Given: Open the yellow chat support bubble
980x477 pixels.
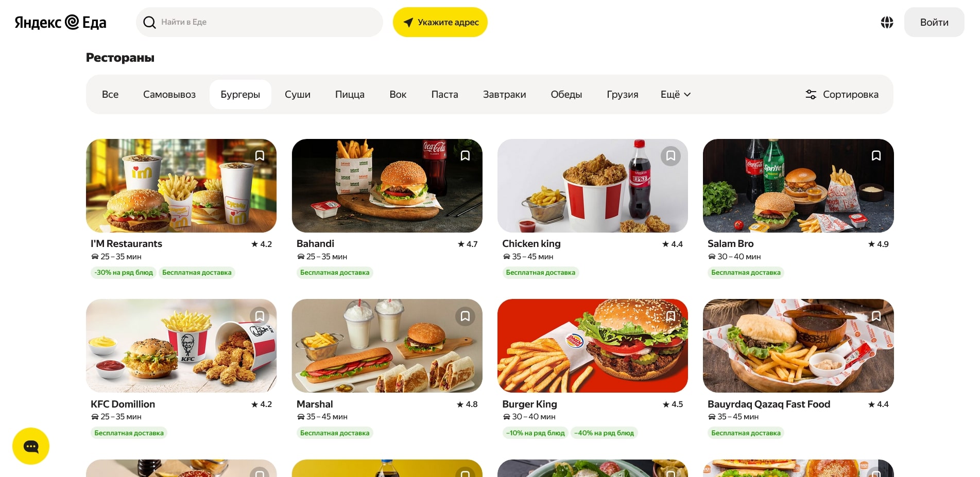Looking at the screenshot, I should click(x=31, y=446).
